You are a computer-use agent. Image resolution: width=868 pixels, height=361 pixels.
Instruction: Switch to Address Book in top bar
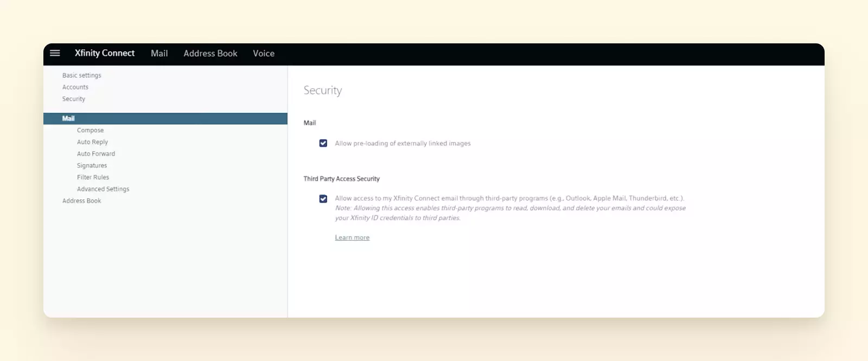click(x=210, y=53)
